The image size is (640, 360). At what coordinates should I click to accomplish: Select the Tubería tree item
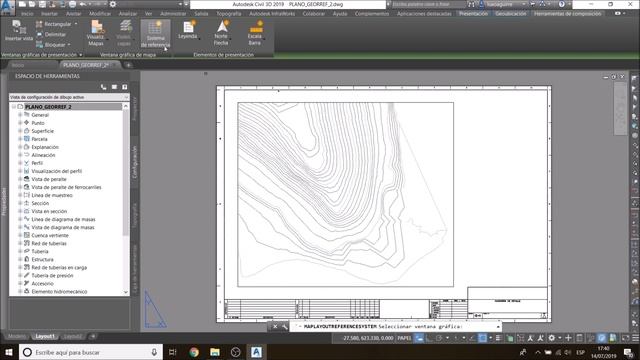coord(40,251)
